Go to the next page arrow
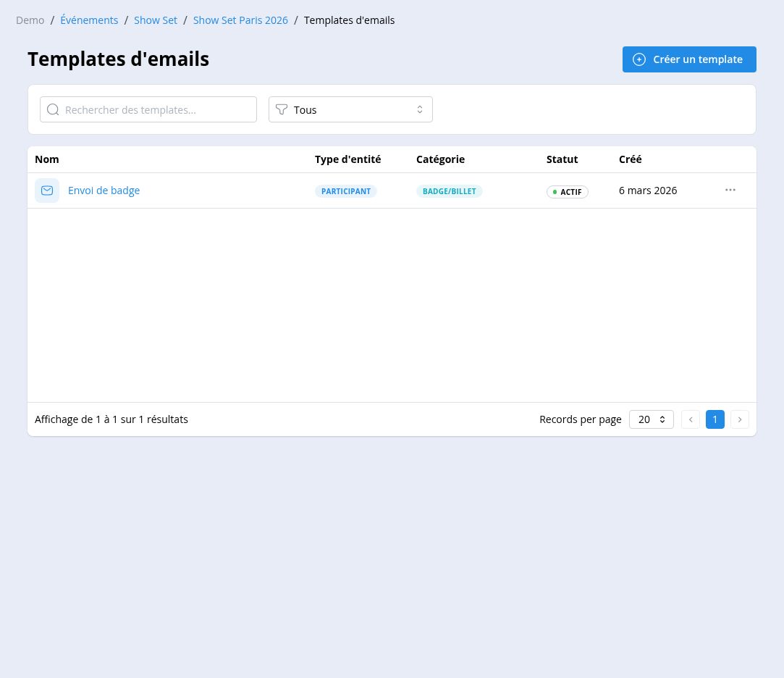784x678 pixels. 740,419
